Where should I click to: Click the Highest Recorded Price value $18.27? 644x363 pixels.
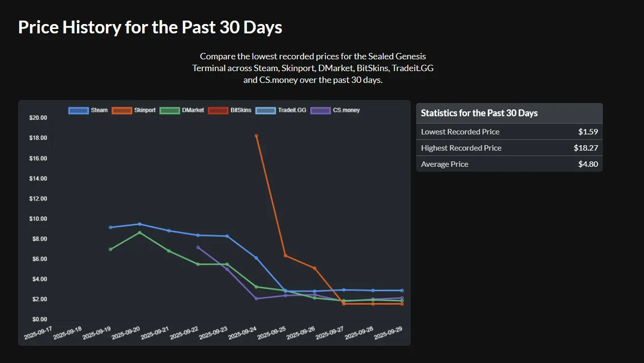point(586,148)
